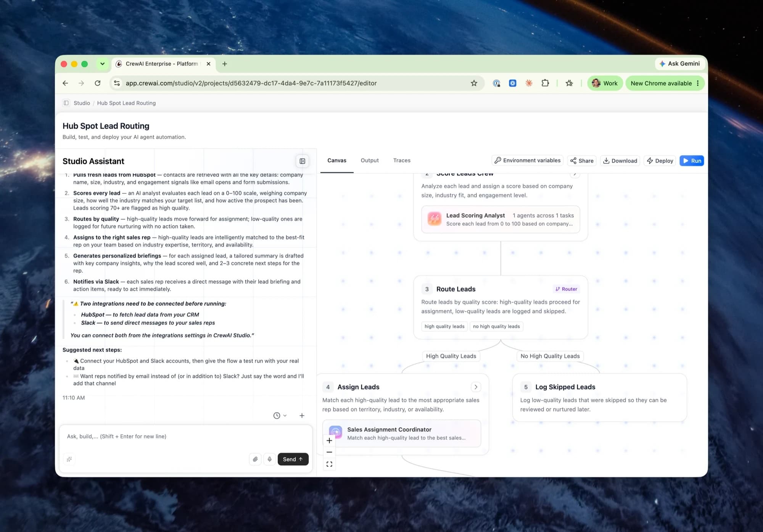Close the CrewAI Enterprise tab

(208, 64)
